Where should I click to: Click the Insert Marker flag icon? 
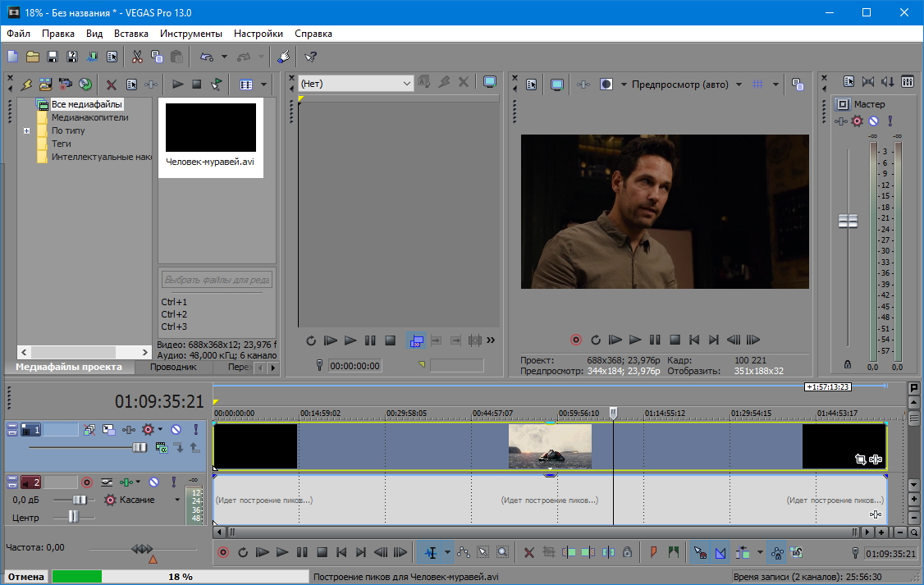pyautogui.click(x=654, y=552)
